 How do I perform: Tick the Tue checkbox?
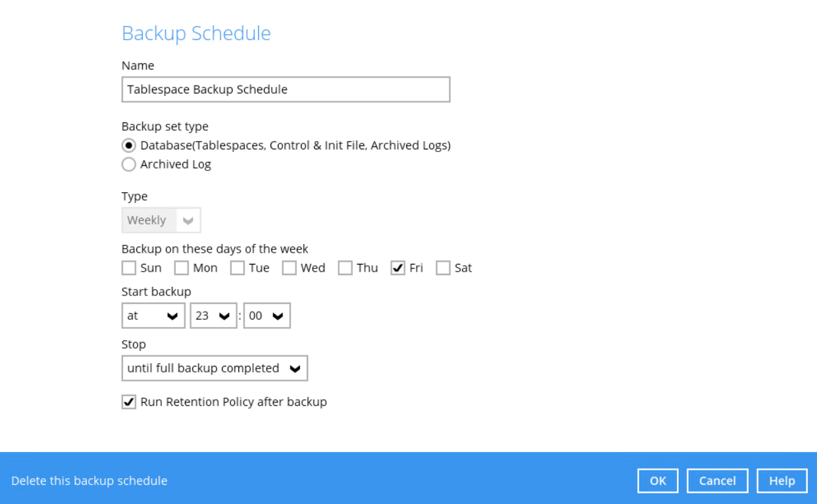[238, 268]
